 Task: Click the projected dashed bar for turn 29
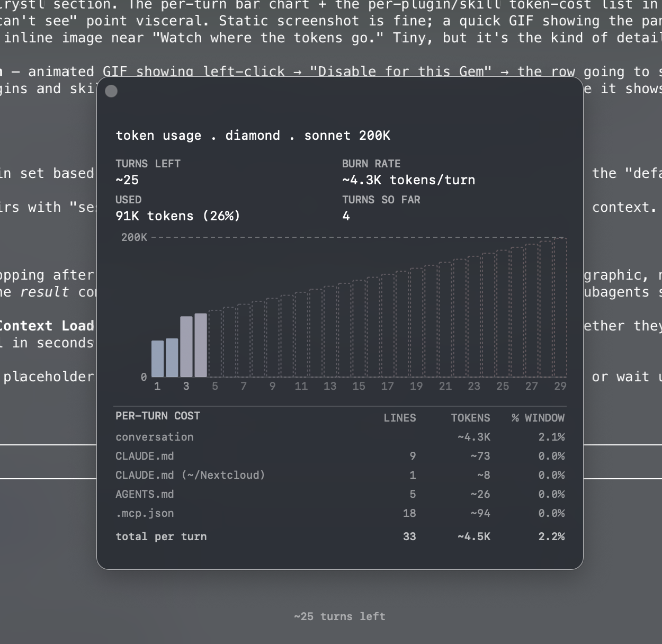pyautogui.click(x=560, y=308)
